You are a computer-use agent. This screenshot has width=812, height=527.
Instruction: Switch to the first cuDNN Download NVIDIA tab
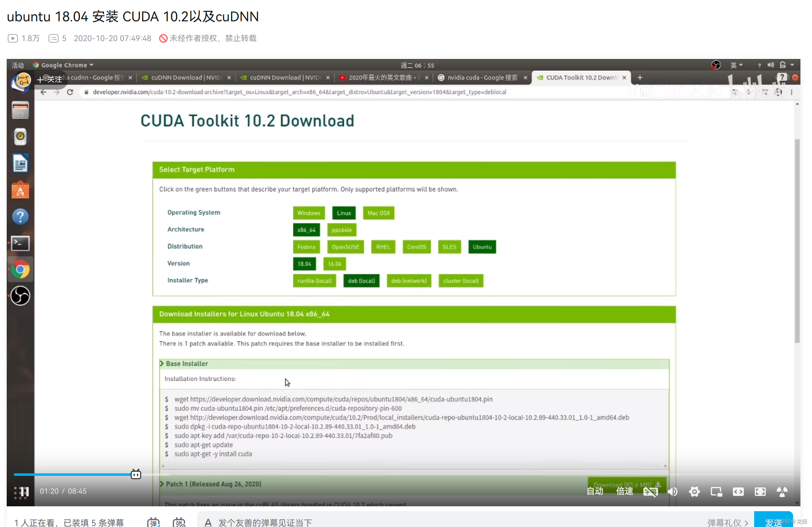186,78
